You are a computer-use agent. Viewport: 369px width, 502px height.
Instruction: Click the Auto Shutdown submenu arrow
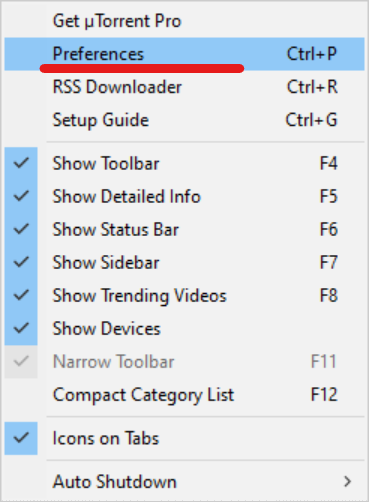click(348, 482)
